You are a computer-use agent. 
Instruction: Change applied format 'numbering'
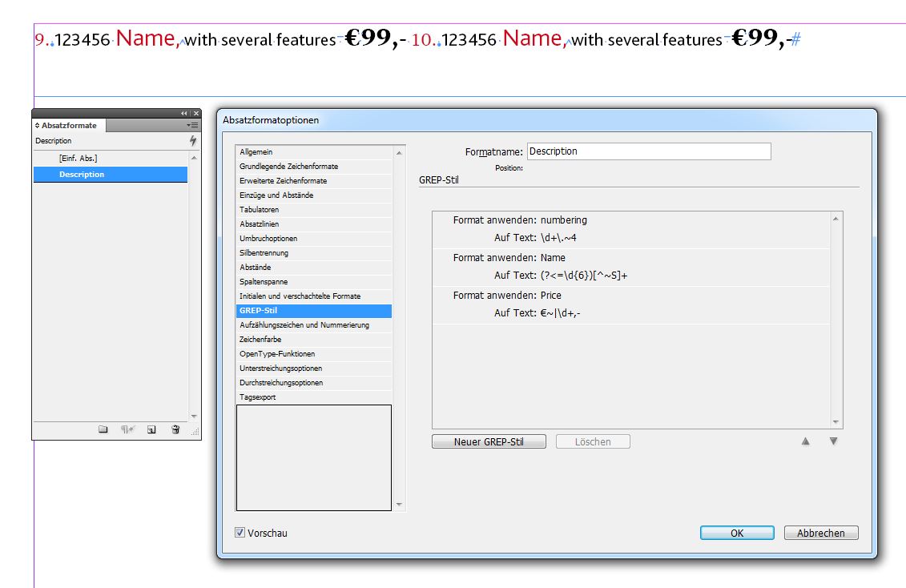(x=563, y=220)
